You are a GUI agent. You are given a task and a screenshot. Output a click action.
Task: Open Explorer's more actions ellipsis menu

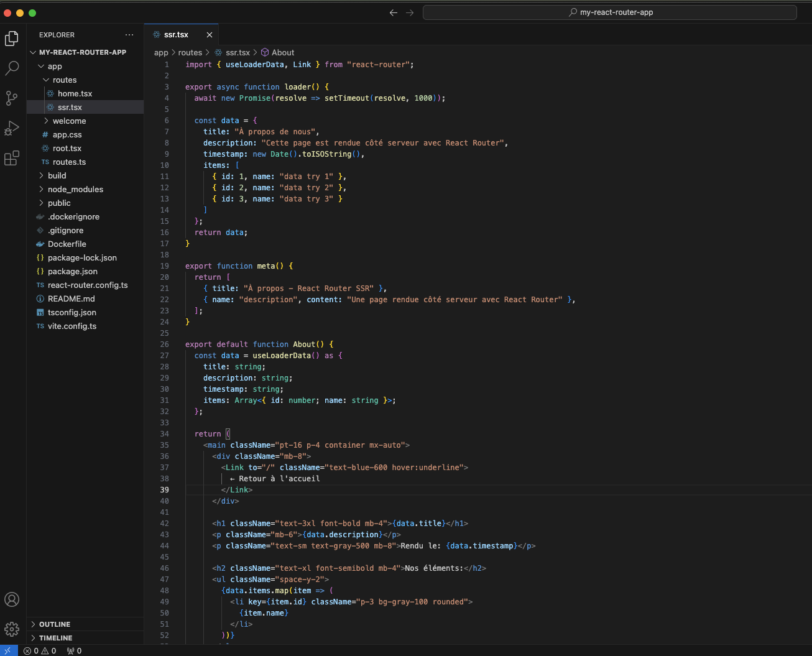pos(129,35)
